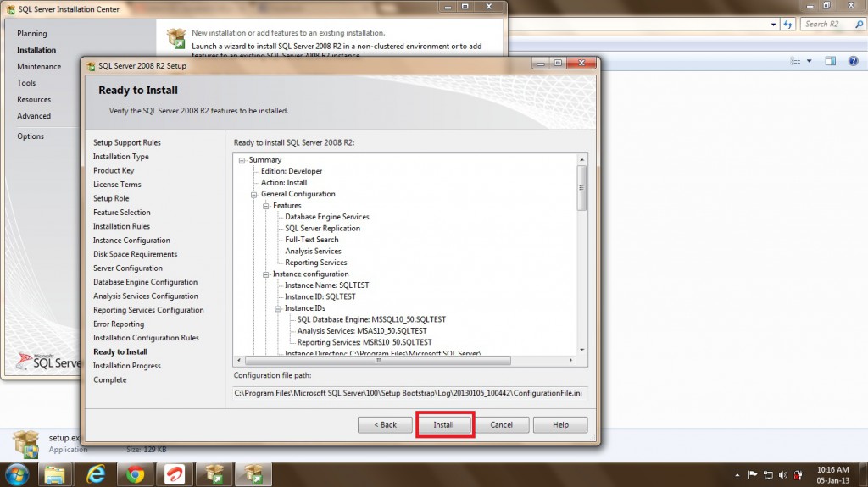The image size is (868, 487).
Task: Collapse the General Configuration node
Action: 253,194
